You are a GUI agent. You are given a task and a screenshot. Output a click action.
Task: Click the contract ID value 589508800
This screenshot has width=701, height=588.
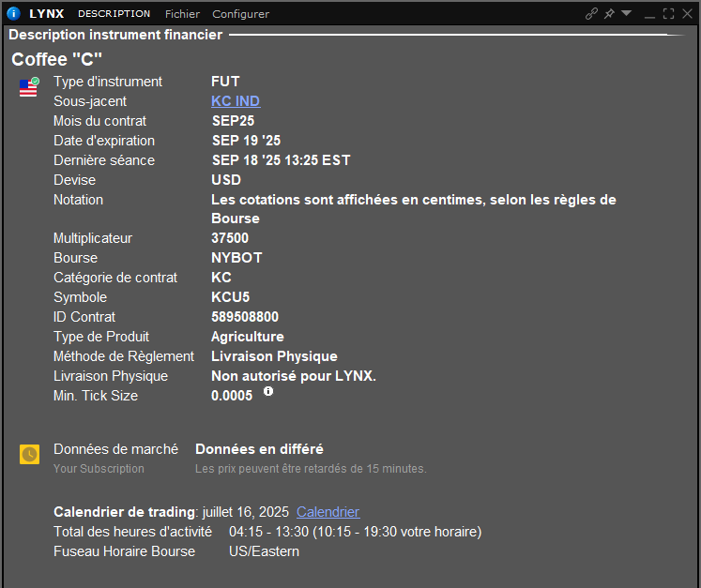coord(245,317)
